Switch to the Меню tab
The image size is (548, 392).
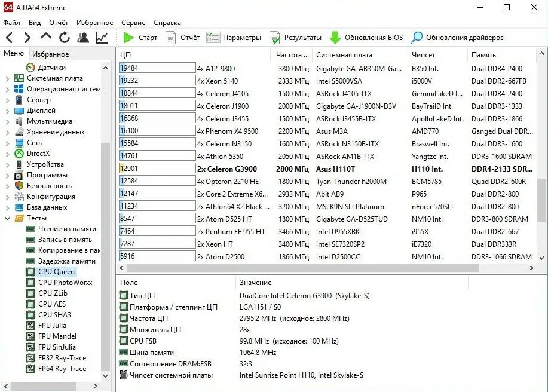pos(14,53)
